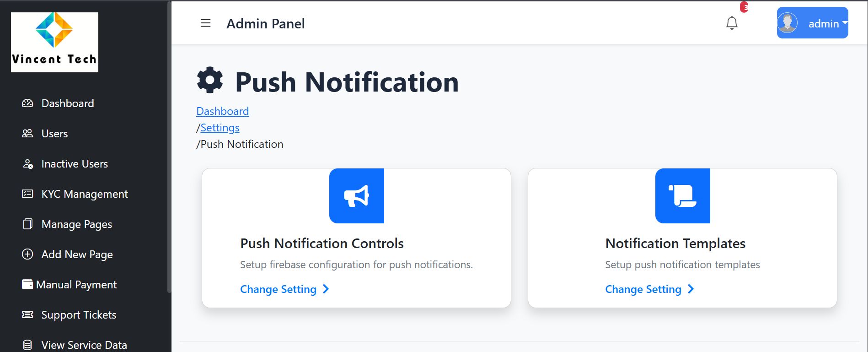Click the scroll icon on Notification Templates
Screen dimensions: 868x352
682,196
